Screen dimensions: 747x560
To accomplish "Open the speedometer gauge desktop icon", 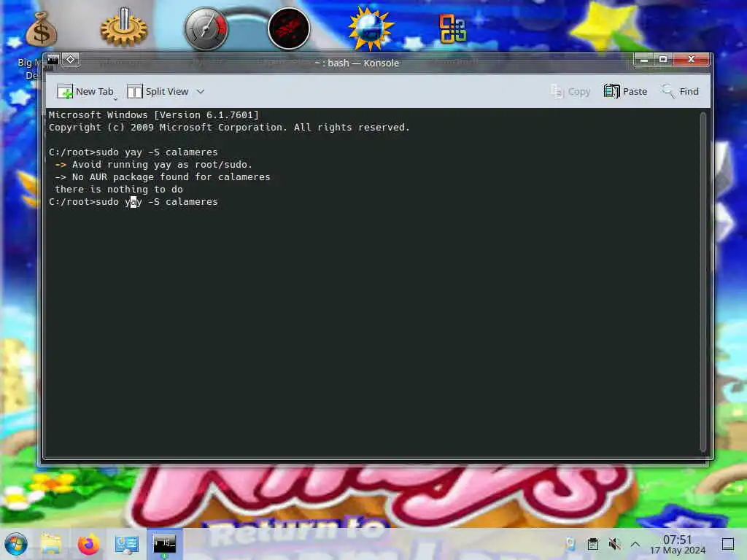I will pos(206,28).
